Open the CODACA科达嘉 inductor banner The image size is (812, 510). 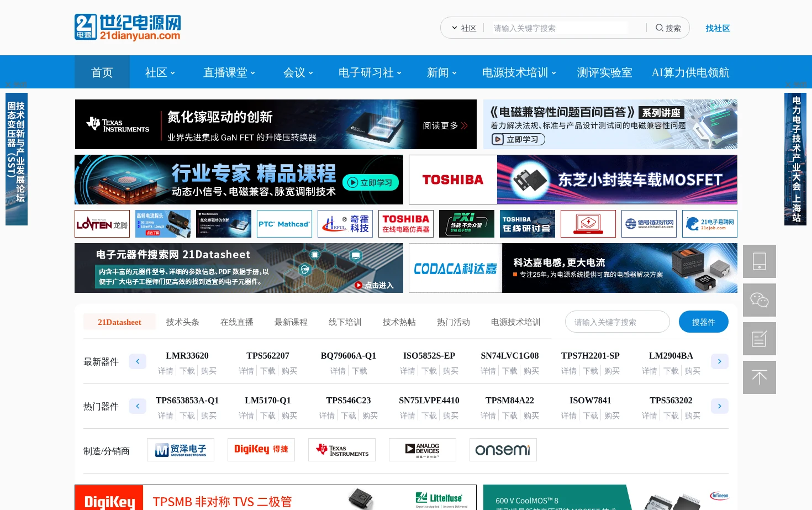[x=573, y=268]
